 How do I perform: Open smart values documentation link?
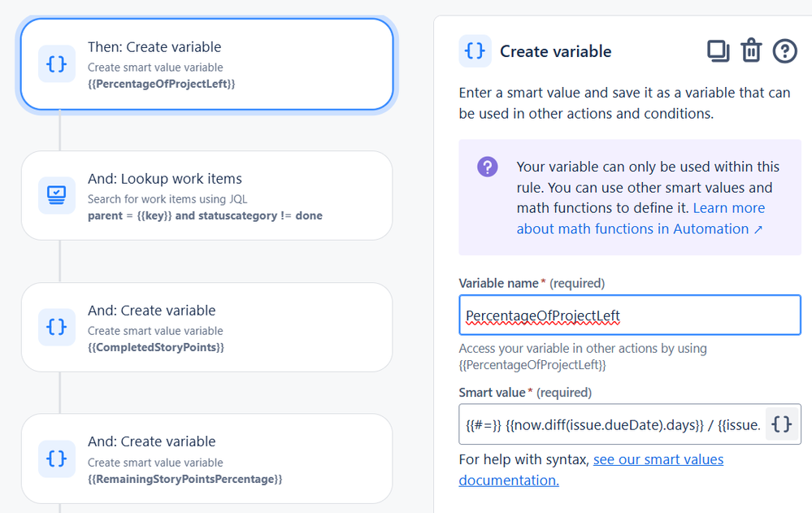591,470
